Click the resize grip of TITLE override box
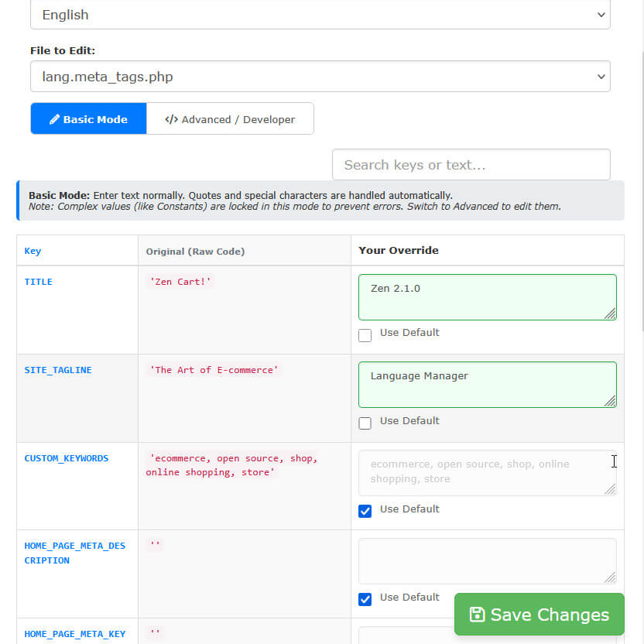The image size is (644, 644). 610,313
